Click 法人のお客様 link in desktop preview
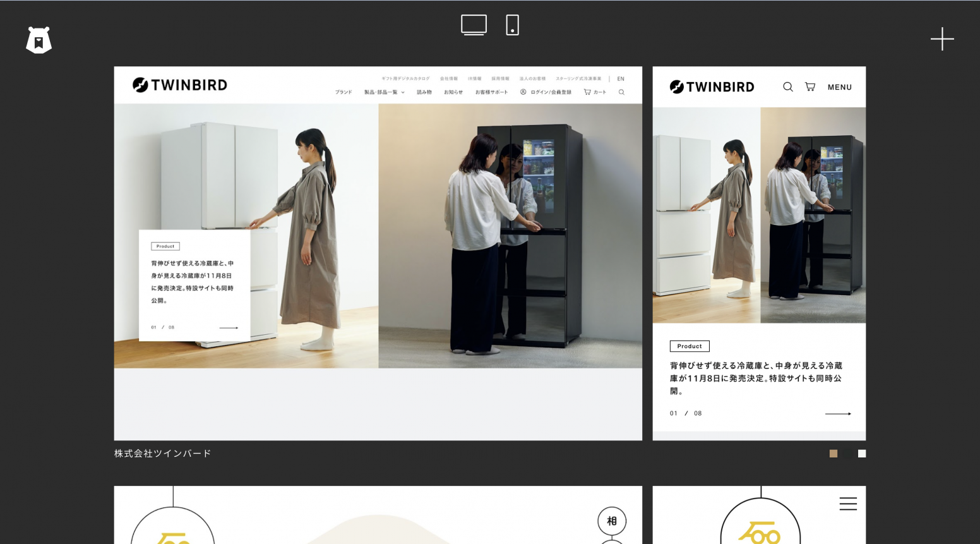Viewport: 980px width, 544px height. coord(532,79)
